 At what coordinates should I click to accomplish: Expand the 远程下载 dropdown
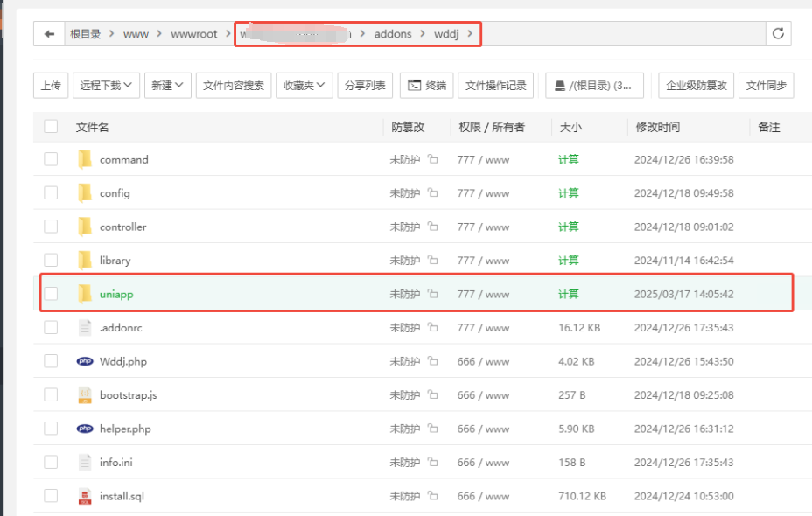click(106, 85)
